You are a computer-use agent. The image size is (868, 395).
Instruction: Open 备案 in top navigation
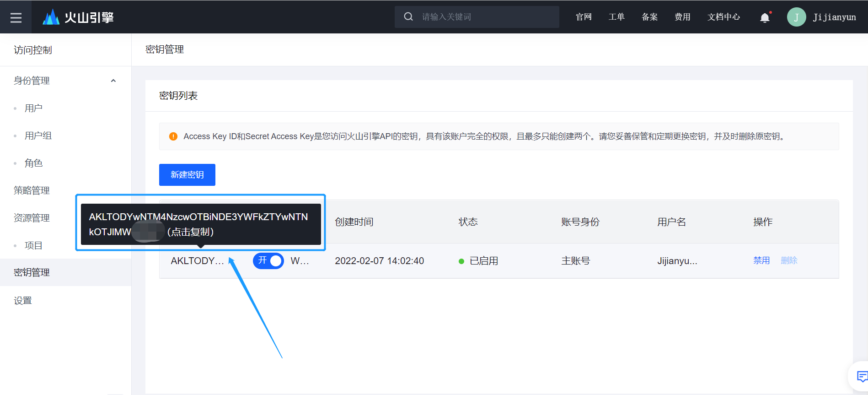tap(649, 17)
